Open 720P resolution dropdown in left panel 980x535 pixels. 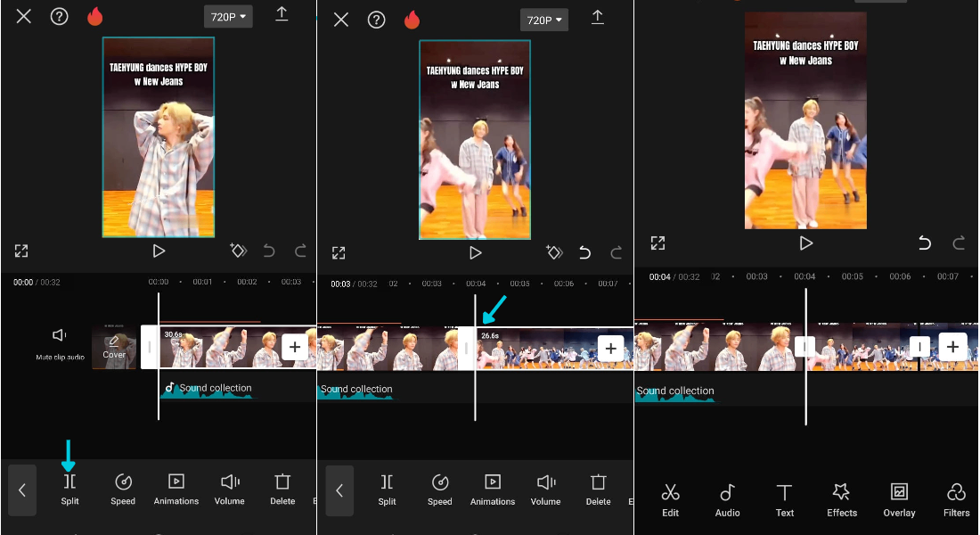[x=228, y=17]
